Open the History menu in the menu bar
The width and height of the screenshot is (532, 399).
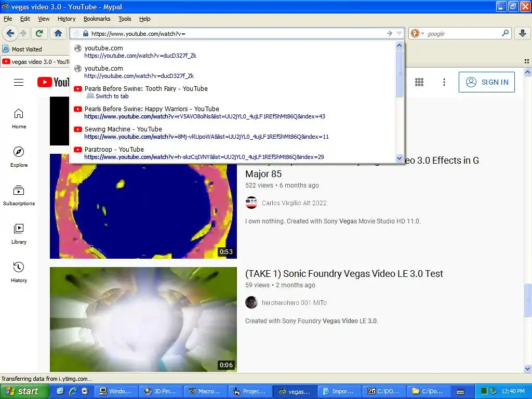point(66,19)
